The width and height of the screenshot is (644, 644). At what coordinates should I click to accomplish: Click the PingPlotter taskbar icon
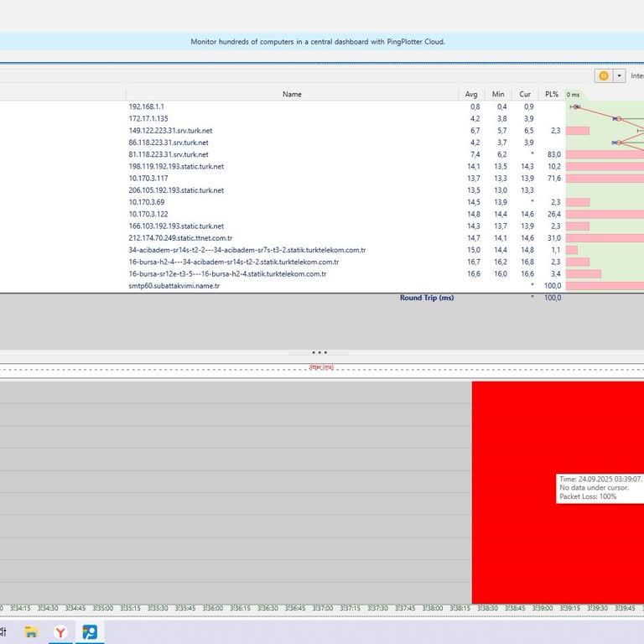(x=90, y=631)
